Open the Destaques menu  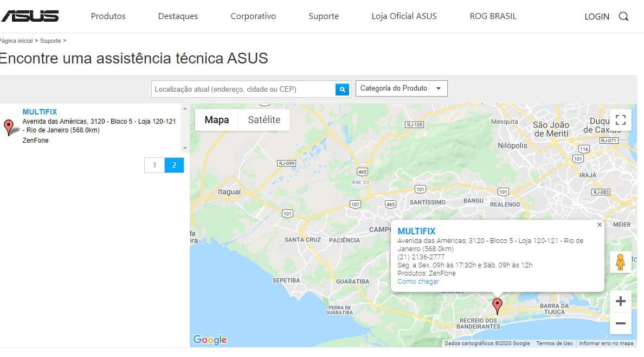tap(178, 16)
